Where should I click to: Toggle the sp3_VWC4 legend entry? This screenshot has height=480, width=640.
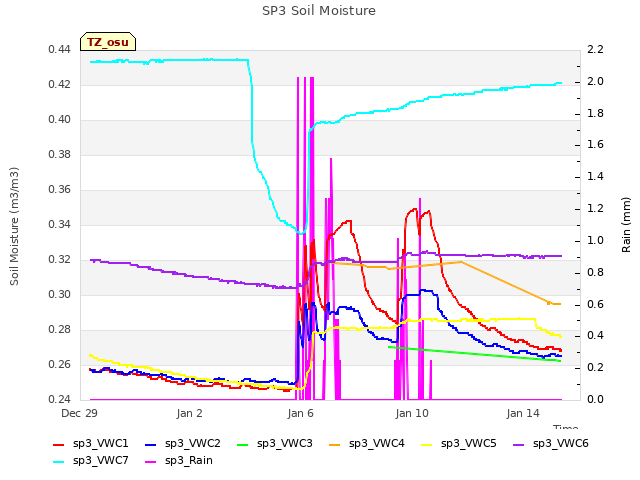(x=367, y=444)
